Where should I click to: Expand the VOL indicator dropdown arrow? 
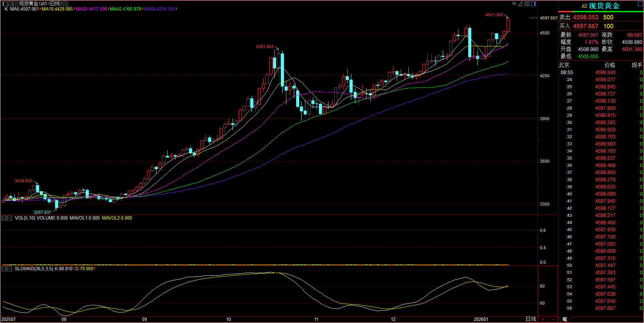pos(10,218)
